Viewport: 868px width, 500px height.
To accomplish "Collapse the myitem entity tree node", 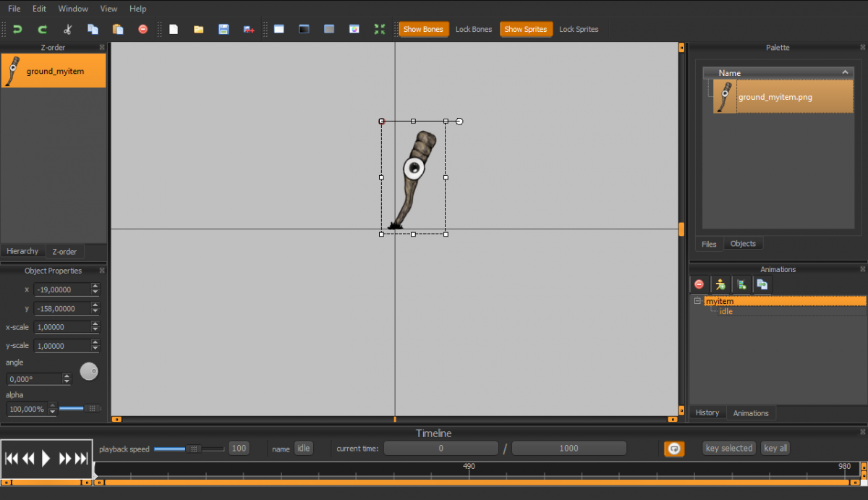I will coord(697,301).
